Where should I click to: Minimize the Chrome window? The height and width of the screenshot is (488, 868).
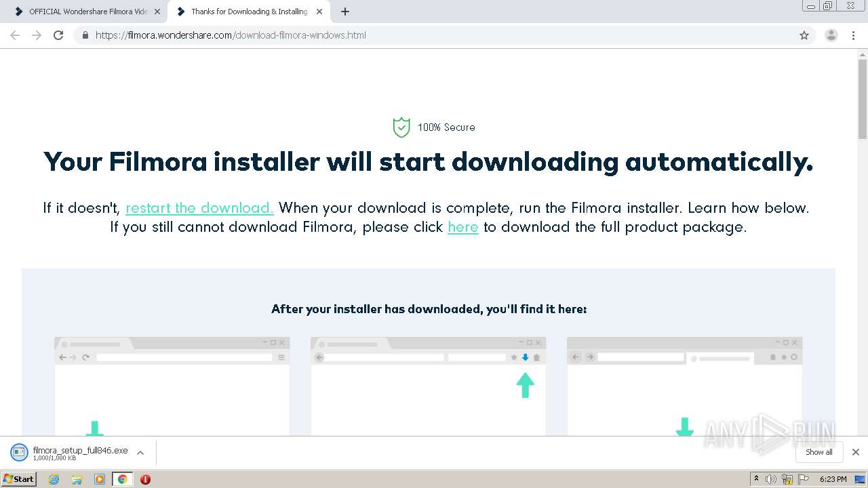[x=810, y=6]
